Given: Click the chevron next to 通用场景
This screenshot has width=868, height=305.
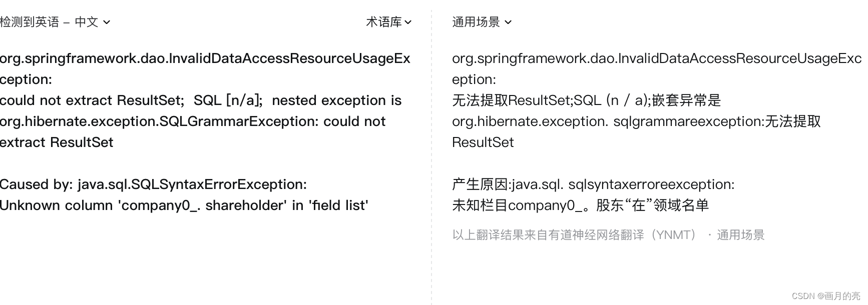Looking at the screenshot, I should point(508,22).
